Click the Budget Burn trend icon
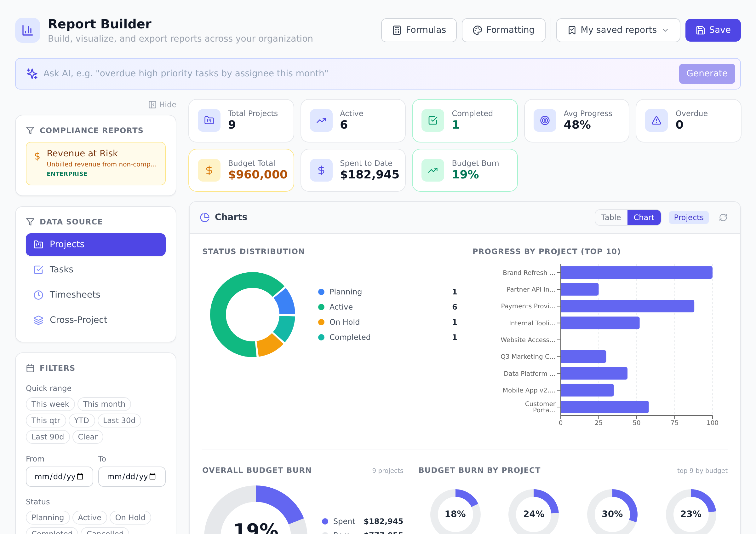The height and width of the screenshot is (534, 756). click(433, 170)
